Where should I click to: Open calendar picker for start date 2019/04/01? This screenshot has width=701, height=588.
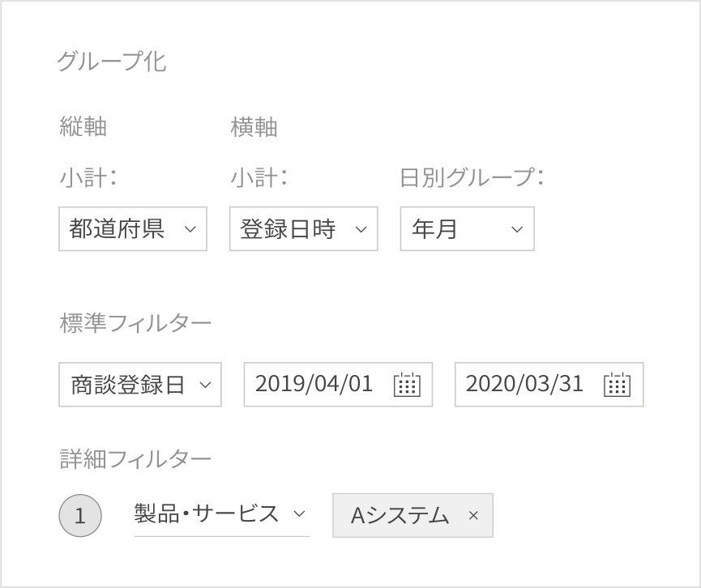pyautogui.click(x=407, y=385)
